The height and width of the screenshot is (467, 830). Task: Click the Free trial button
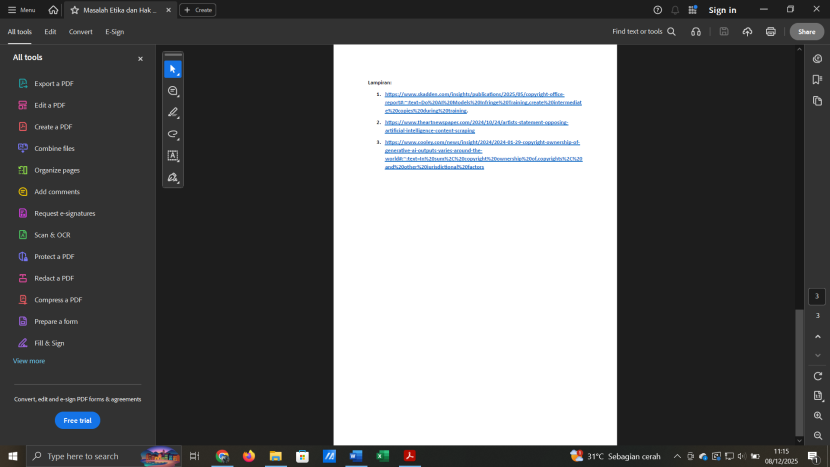point(77,421)
